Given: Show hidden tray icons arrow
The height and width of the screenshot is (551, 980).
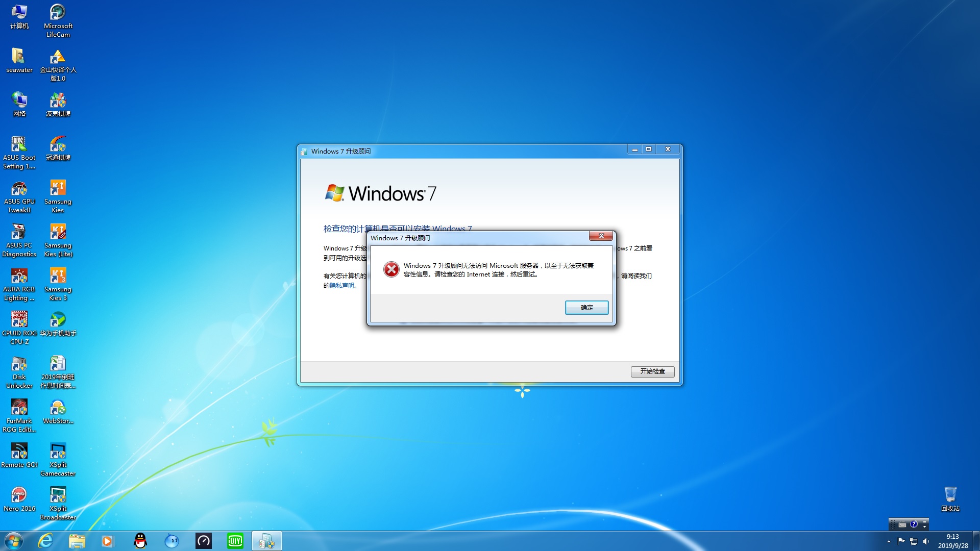Looking at the screenshot, I should 889,541.
